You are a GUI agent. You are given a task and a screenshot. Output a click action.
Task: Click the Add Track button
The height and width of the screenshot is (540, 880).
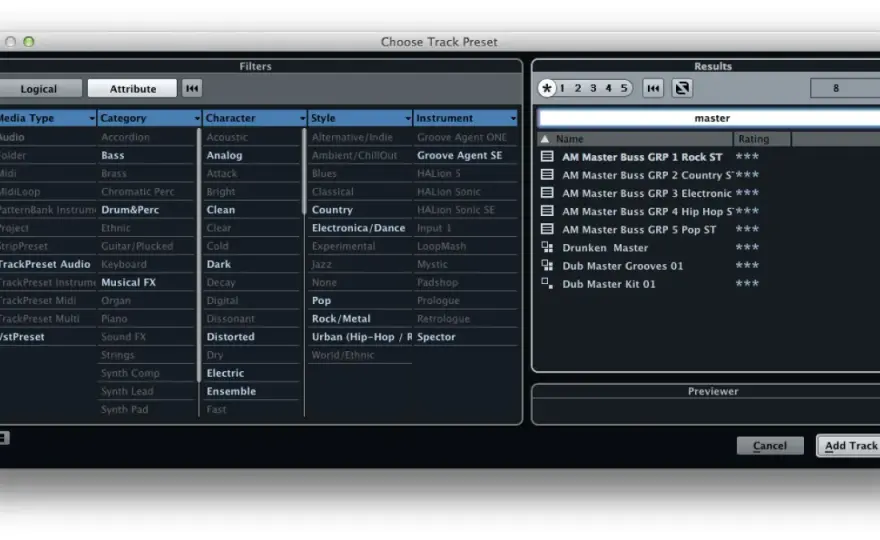849,446
